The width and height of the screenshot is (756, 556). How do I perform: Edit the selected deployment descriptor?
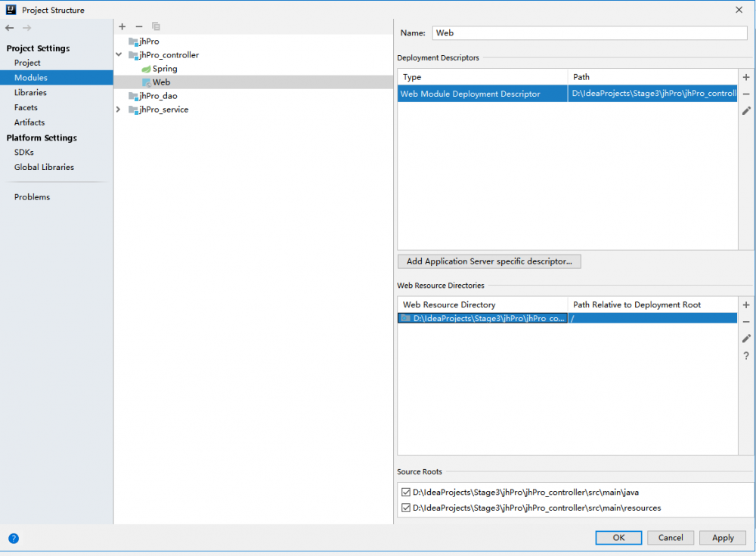coord(746,110)
